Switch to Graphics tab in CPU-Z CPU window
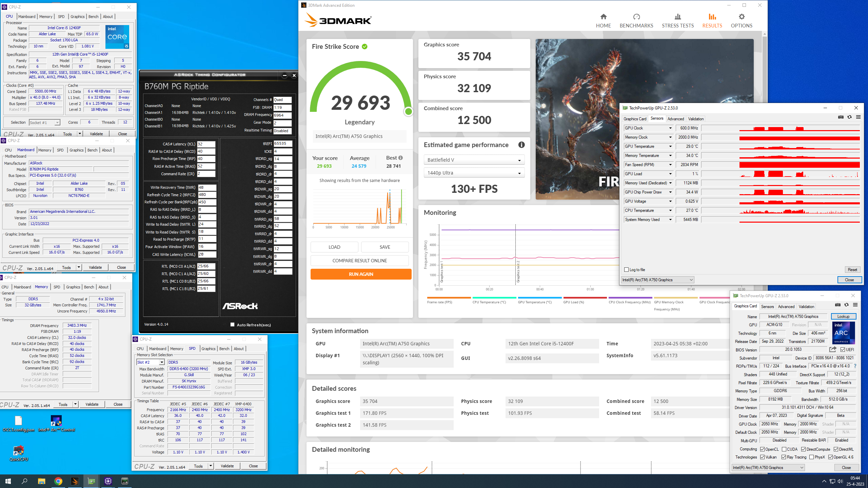 (77, 17)
